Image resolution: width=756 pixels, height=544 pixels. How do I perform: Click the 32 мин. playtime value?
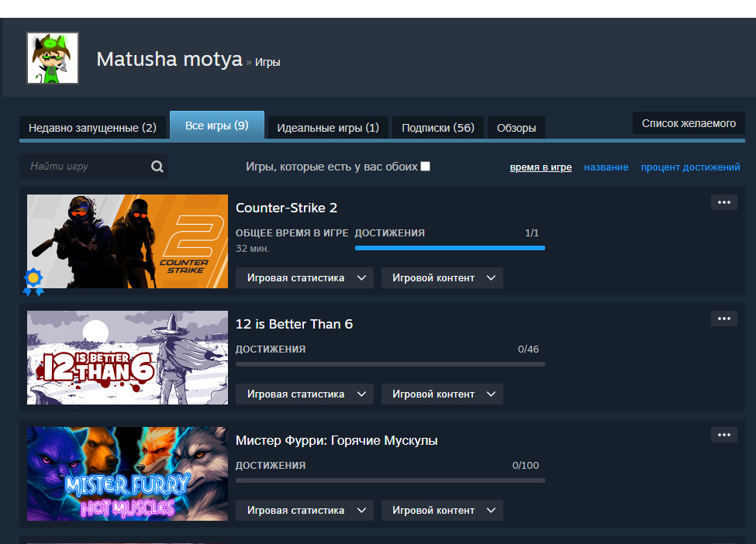point(252,249)
